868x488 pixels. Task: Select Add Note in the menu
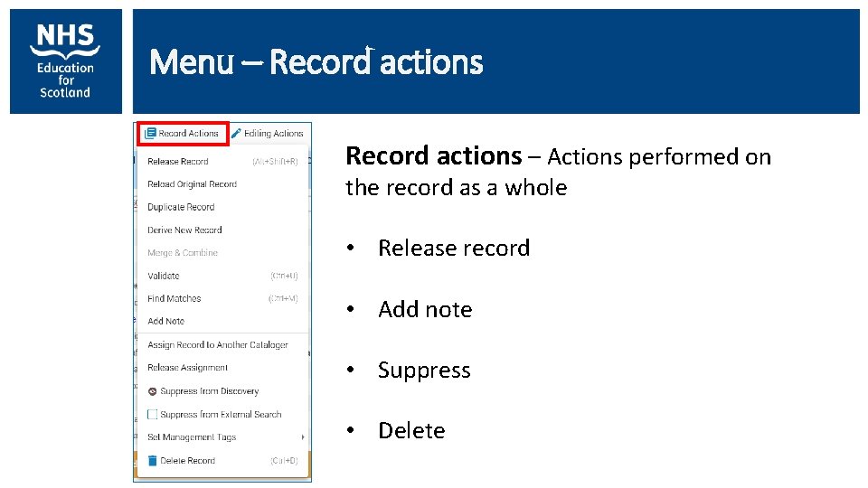(166, 321)
